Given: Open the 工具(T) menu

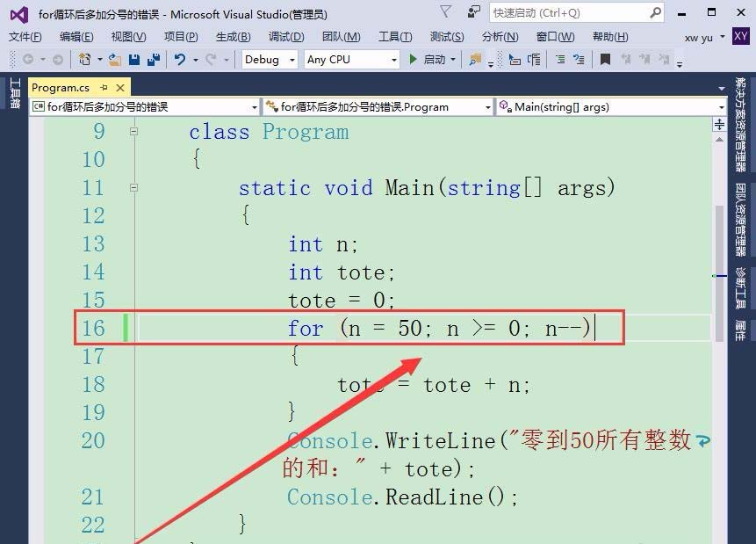Looking at the screenshot, I should pos(395,37).
